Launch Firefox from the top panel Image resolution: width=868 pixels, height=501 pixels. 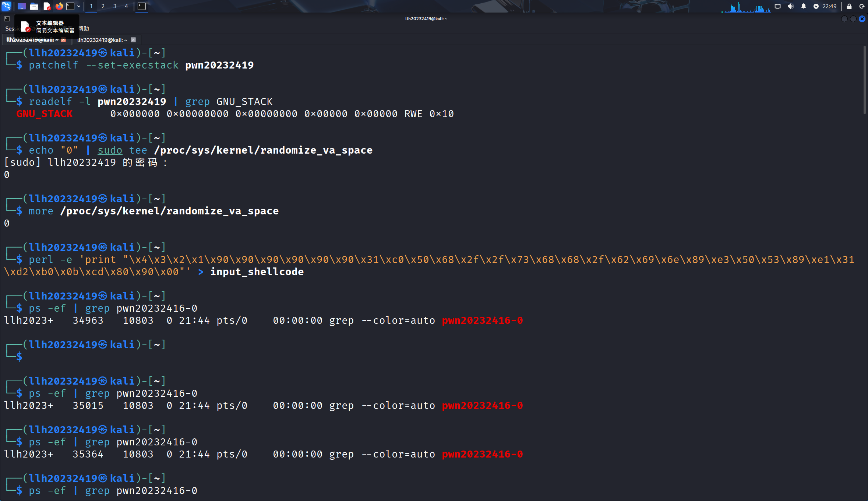[x=59, y=6]
